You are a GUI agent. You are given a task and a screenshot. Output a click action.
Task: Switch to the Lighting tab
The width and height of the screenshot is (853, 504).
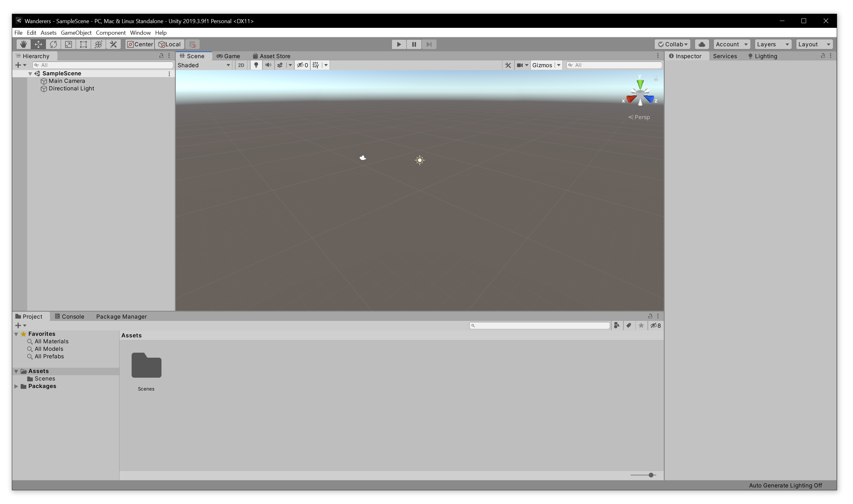point(763,56)
